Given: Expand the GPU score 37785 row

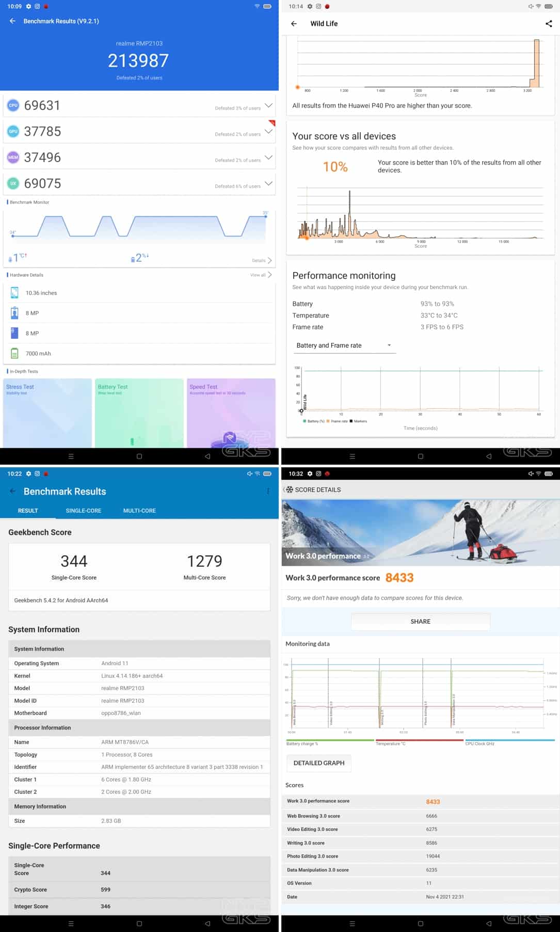Looking at the screenshot, I should (x=268, y=132).
